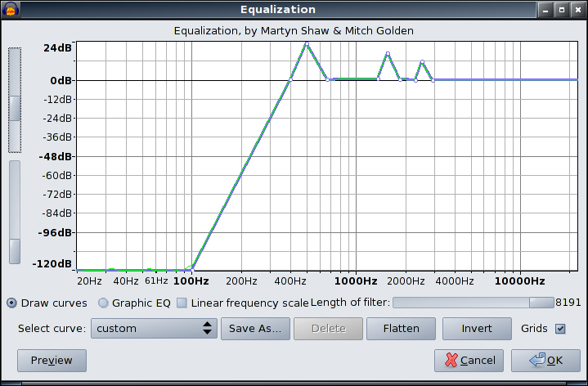The image size is (588, 386).
Task: Click the Audacity icon in title bar
Action: pyautogui.click(x=11, y=10)
